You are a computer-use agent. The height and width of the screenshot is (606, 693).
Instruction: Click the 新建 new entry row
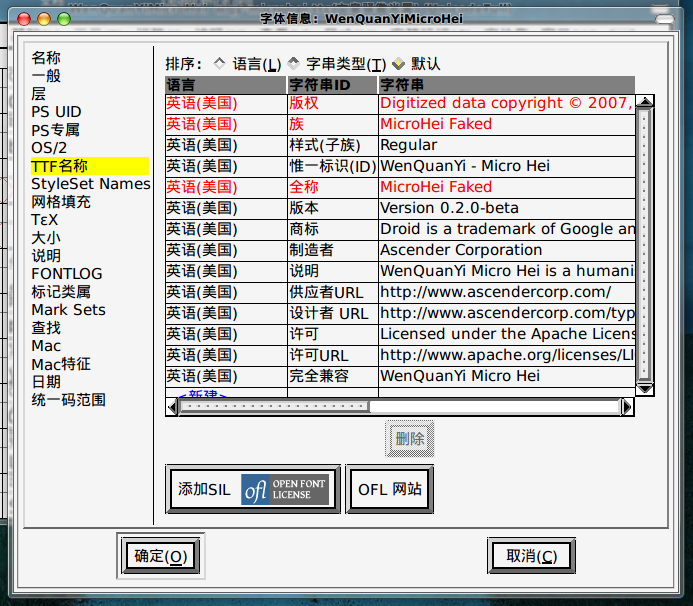tap(203, 393)
